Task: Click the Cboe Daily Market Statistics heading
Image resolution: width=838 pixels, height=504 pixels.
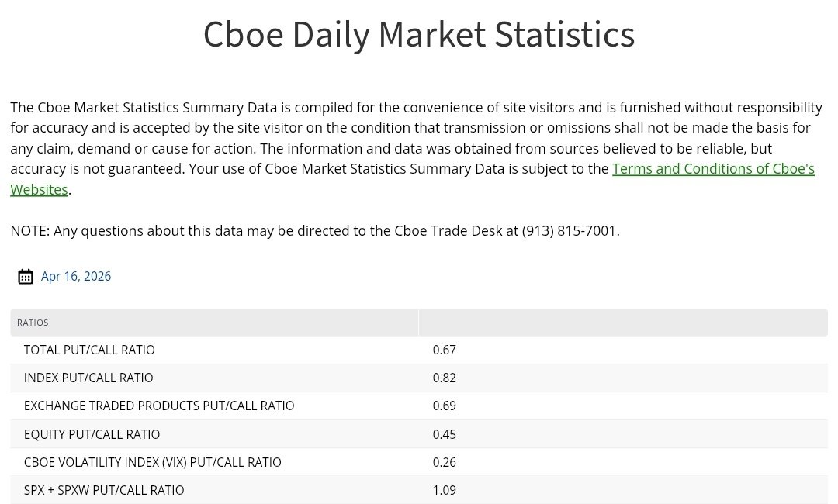Action: [419, 34]
